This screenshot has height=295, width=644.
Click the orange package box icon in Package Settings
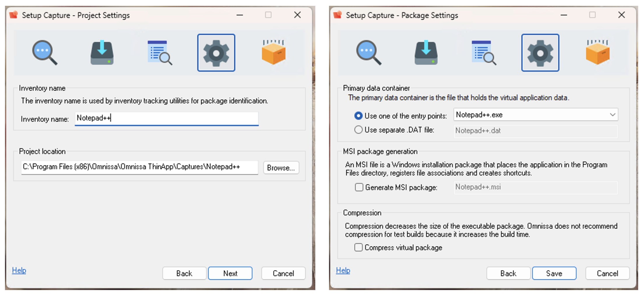(597, 53)
